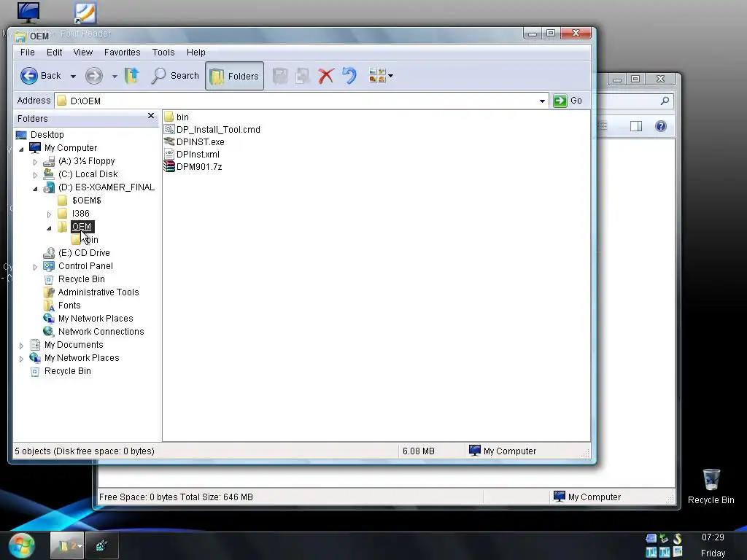Click the red Delete icon
The image size is (747, 560).
326,76
